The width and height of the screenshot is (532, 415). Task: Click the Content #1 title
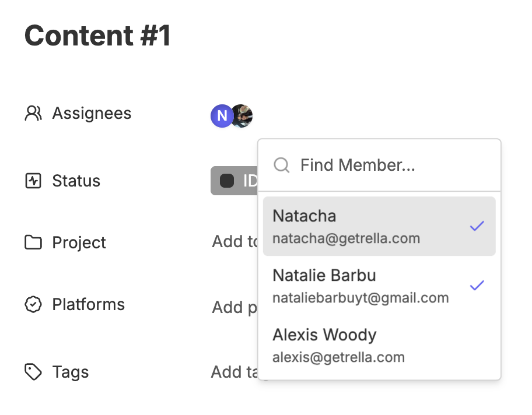(x=97, y=36)
